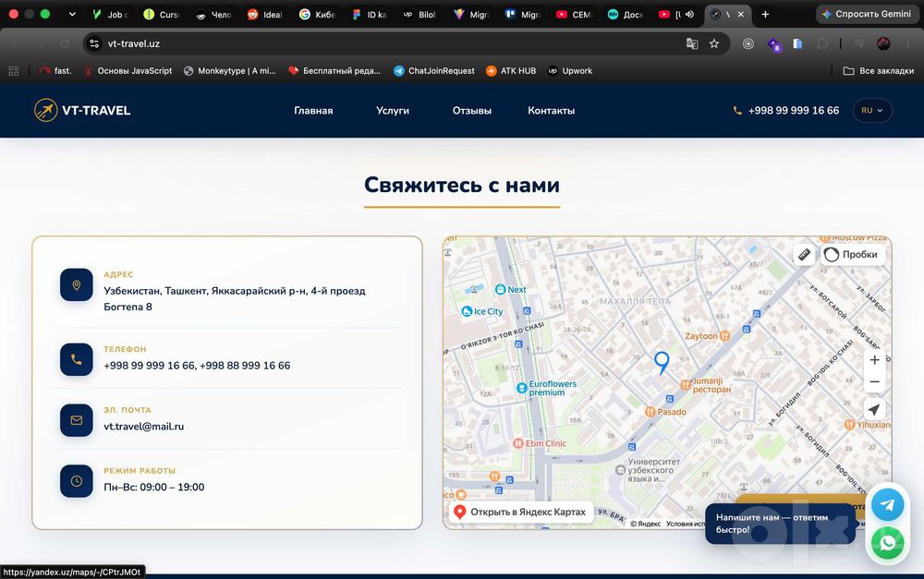The image size is (924, 579).
Task: Click the email envelope icon
Action: [77, 420]
